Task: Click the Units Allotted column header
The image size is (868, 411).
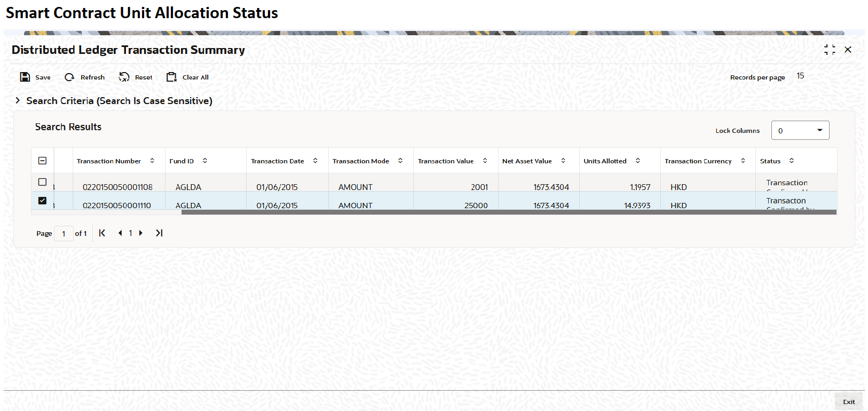Action: pos(605,161)
